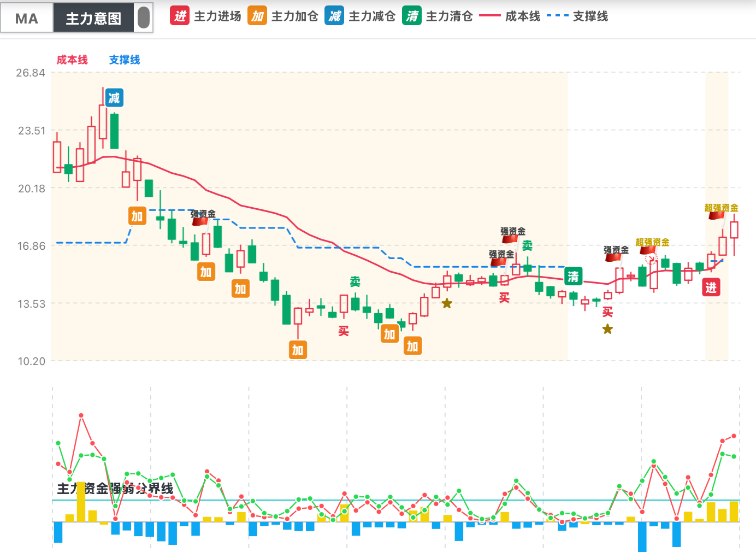Image resolution: width=756 pixels, height=552 pixels.
Task: Click the red 成本线 label above the chart
Action: pos(72,60)
